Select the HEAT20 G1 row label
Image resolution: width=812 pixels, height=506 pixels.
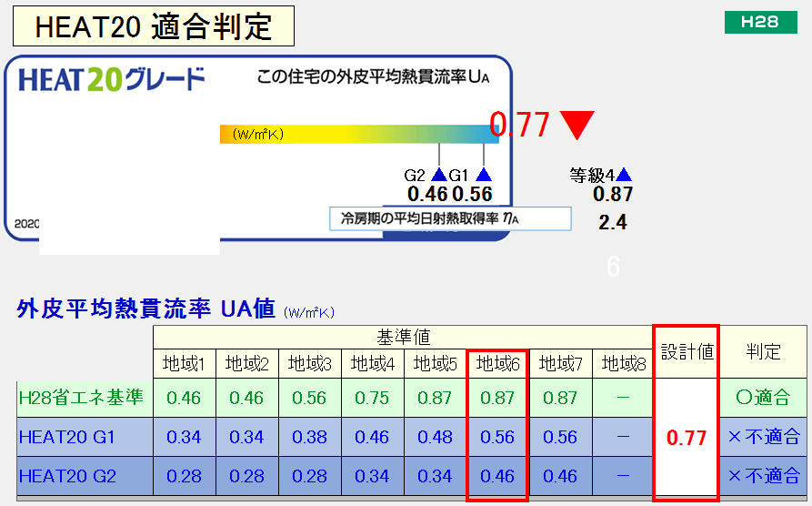[85, 437]
